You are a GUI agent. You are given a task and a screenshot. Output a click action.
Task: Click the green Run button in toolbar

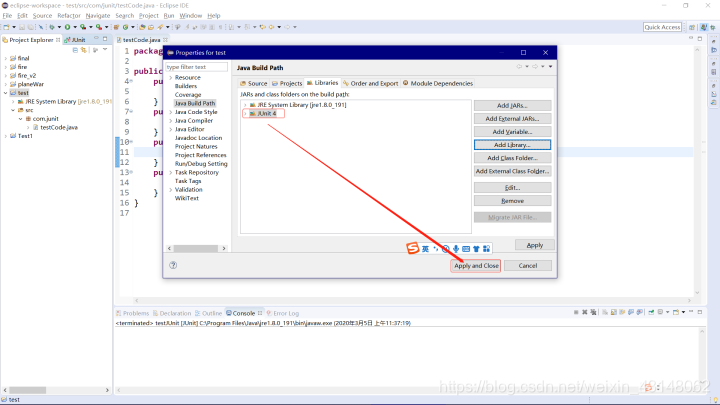pyautogui.click(x=68, y=27)
